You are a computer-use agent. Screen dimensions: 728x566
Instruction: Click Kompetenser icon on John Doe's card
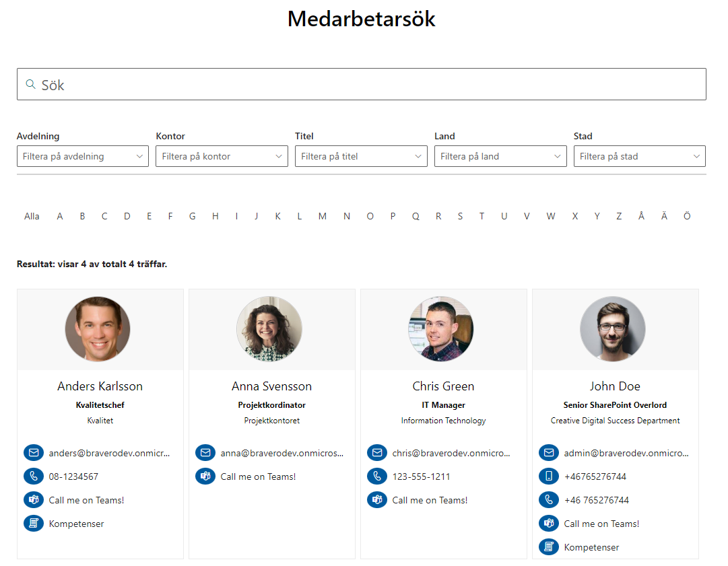click(549, 547)
